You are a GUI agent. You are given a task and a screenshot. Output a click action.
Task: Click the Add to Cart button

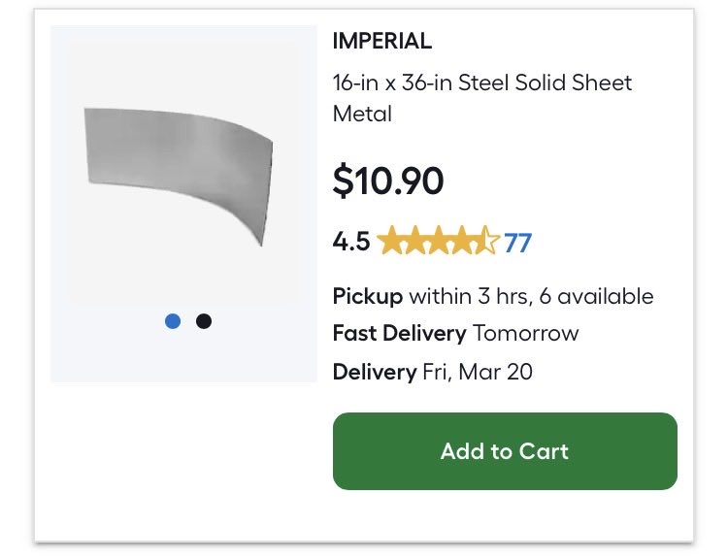tap(505, 451)
